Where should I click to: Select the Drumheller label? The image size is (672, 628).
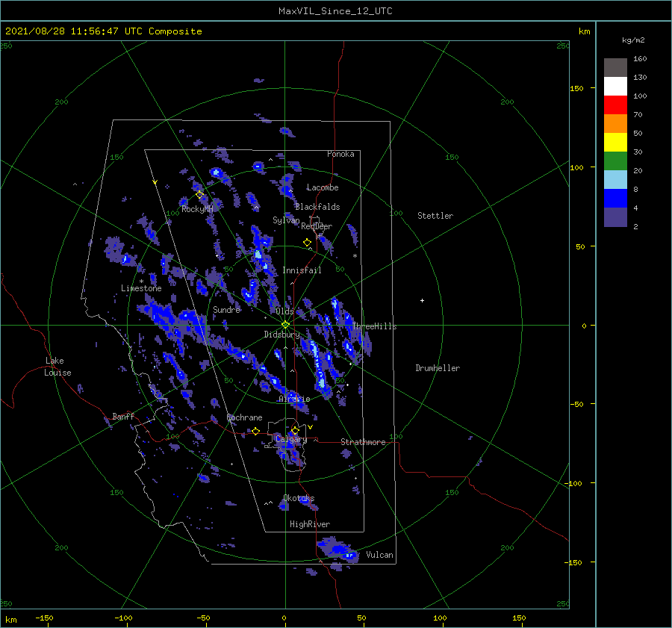[x=438, y=368]
